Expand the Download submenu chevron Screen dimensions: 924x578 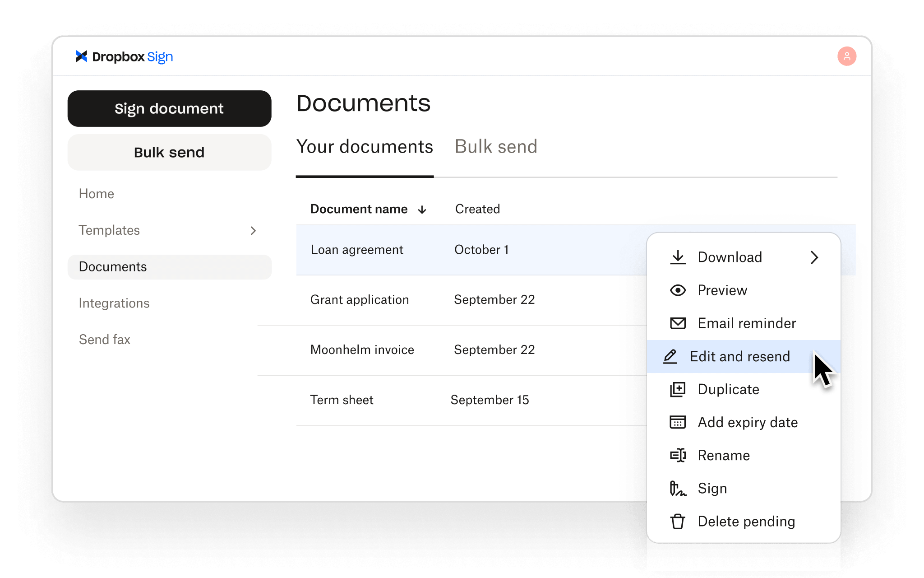(814, 257)
